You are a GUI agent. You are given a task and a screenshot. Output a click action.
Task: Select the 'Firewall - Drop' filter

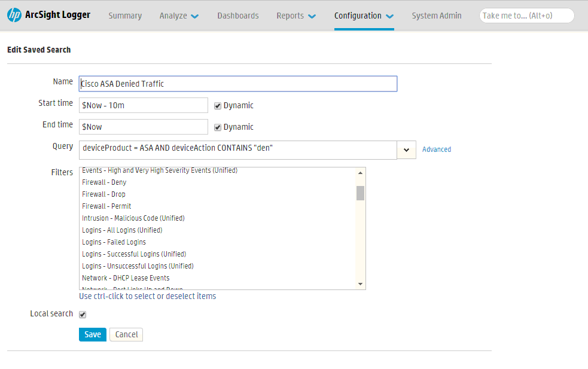tap(104, 194)
